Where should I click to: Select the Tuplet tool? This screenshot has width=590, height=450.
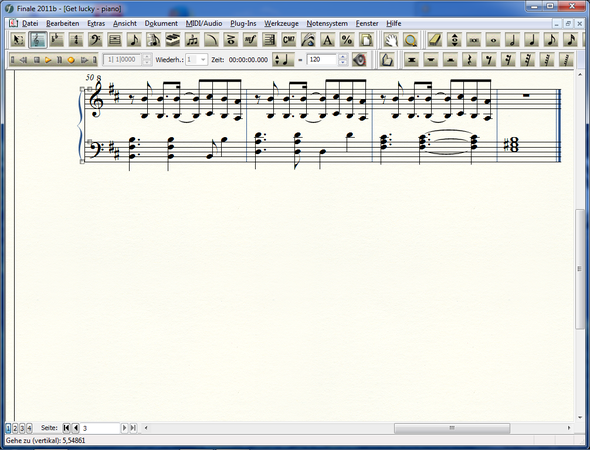[192, 40]
